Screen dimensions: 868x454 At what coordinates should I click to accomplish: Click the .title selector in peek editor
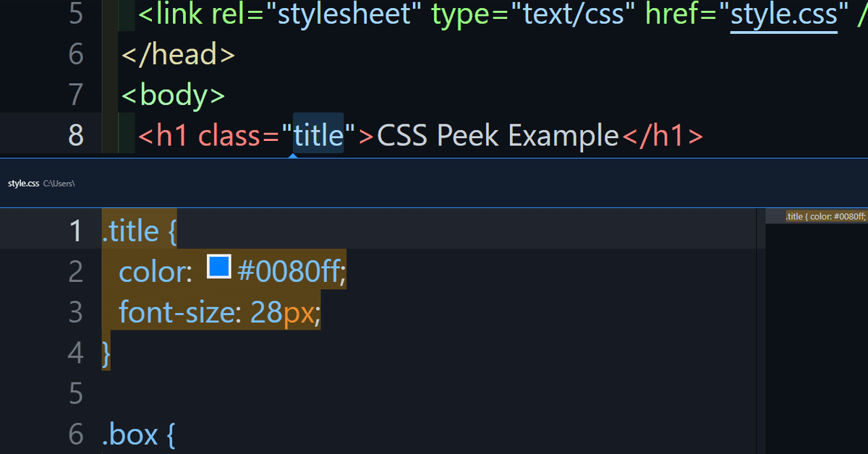(130, 231)
